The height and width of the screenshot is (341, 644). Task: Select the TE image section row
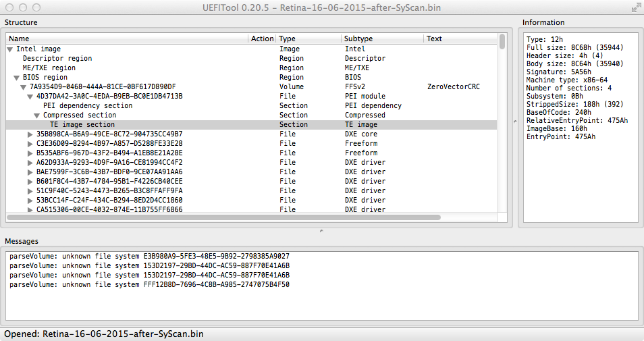pyautogui.click(x=82, y=125)
